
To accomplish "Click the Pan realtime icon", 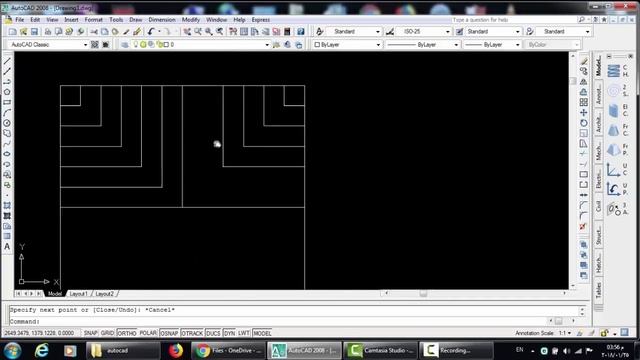I will pos(187,31).
